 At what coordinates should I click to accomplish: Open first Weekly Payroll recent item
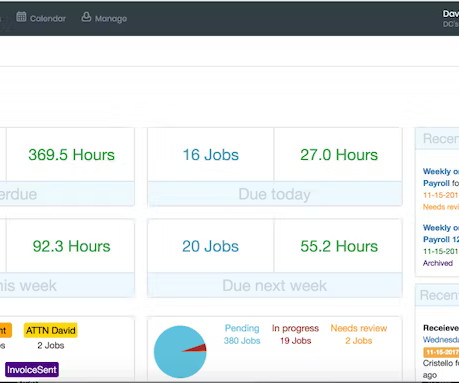(x=441, y=177)
